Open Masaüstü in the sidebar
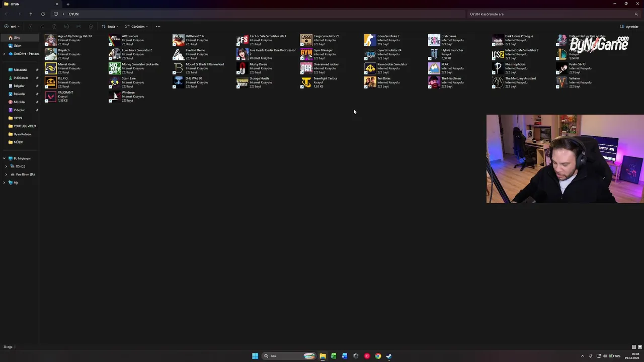This screenshot has height=362, width=644. pos(20,70)
